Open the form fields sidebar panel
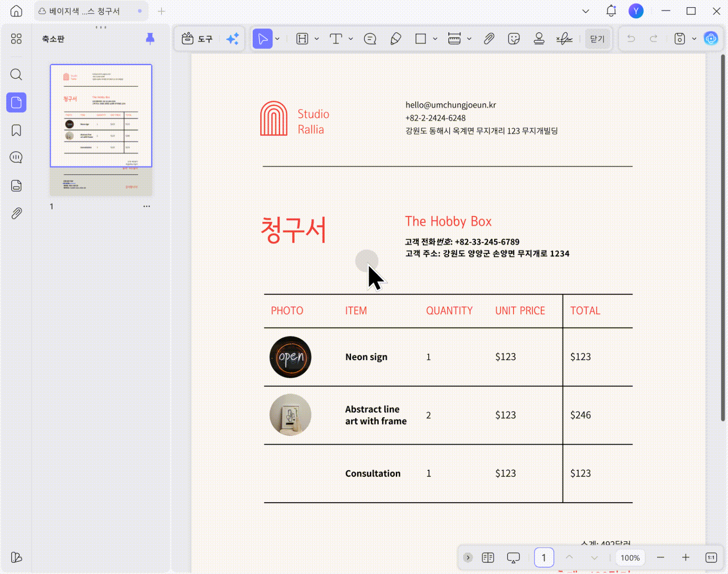The image size is (728, 574). coord(16,185)
